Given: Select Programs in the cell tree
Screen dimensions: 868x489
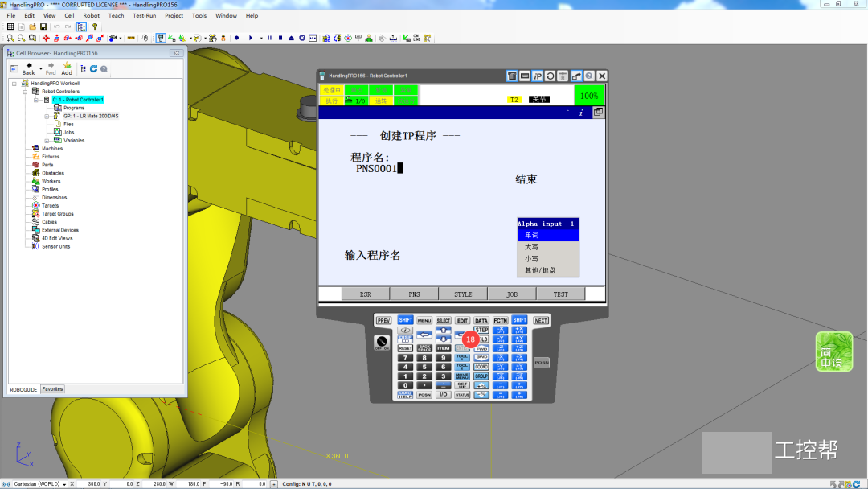Looking at the screenshot, I should [74, 108].
